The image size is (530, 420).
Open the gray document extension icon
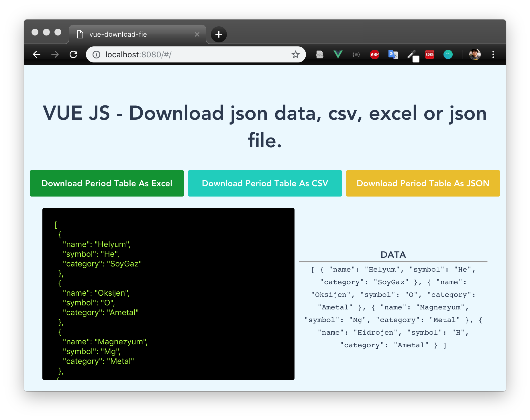point(320,54)
